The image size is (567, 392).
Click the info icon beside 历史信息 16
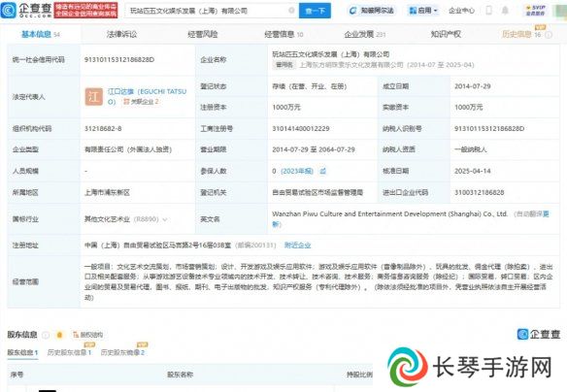(x=549, y=35)
